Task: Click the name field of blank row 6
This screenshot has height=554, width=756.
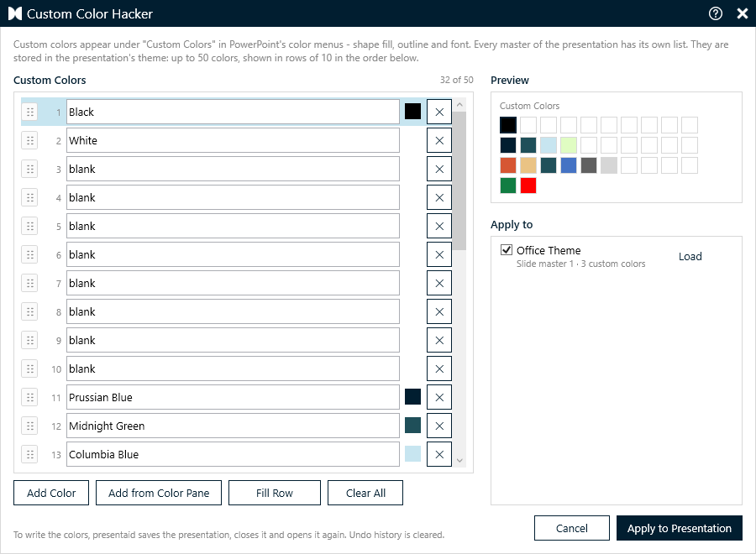Action: coord(233,255)
